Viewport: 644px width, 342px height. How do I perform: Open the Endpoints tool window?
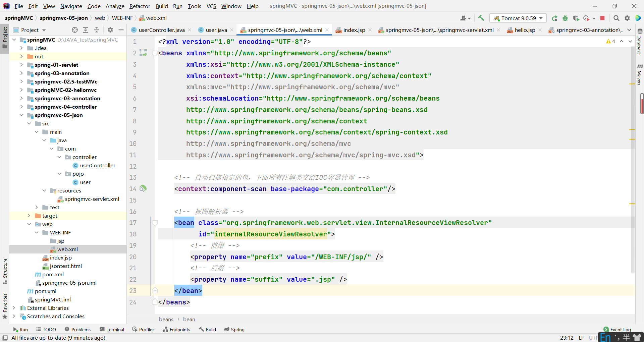pyautogui.click(x=176, y=330)
